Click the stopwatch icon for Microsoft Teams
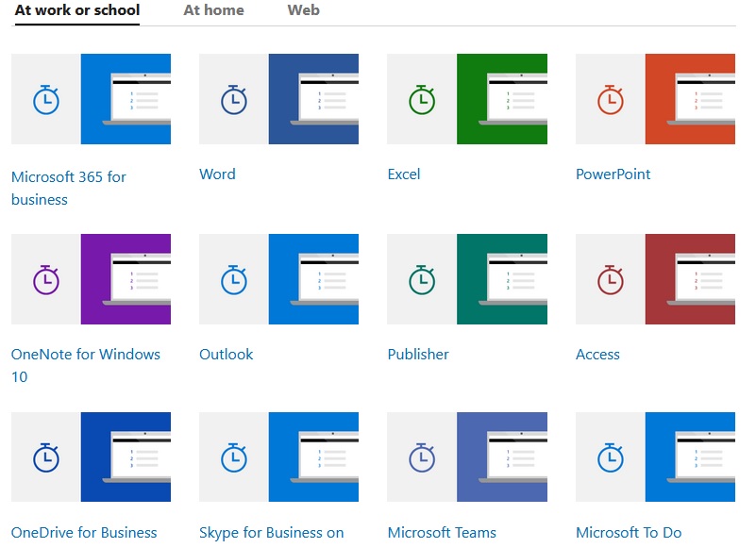This screenshot has width=756, height=548. (422, 457)
